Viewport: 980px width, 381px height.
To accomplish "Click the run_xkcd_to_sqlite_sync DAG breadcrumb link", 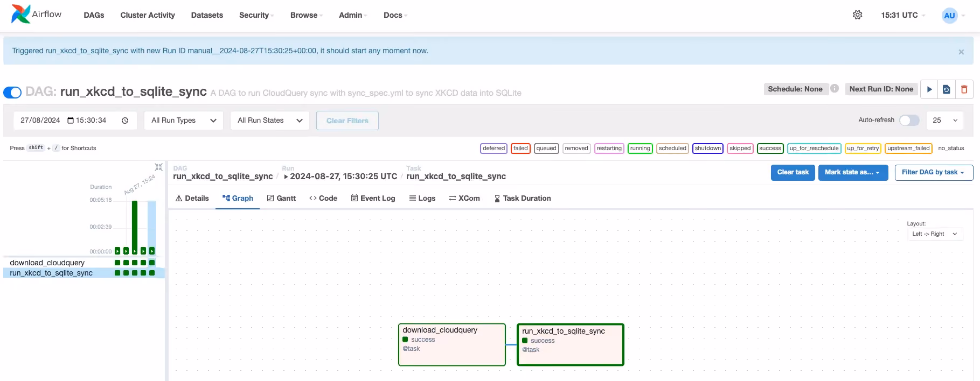I will click(223, 177).
